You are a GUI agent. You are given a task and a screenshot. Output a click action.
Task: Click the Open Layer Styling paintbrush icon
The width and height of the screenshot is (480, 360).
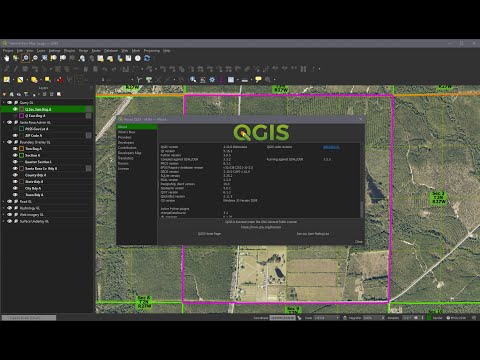tap(5, 94)
